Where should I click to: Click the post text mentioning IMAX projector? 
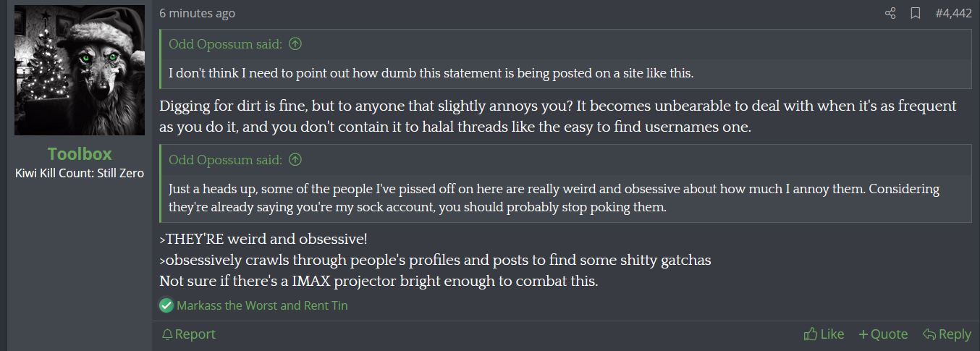coord(379,281)
